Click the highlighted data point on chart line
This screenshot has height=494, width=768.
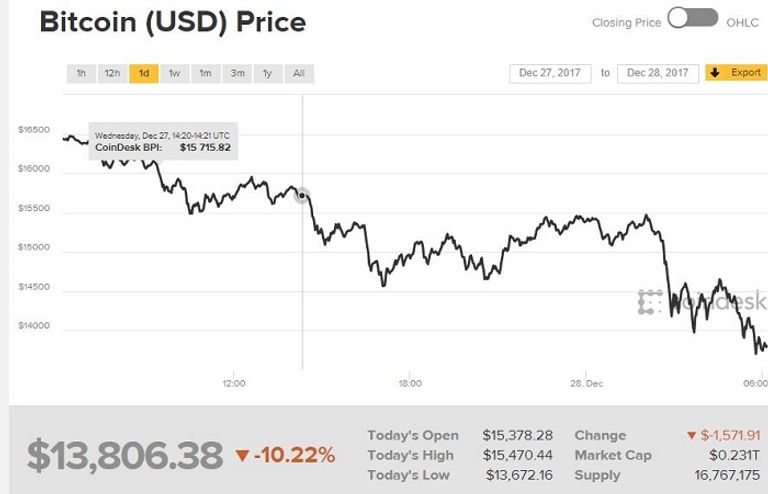coord(302,196)
